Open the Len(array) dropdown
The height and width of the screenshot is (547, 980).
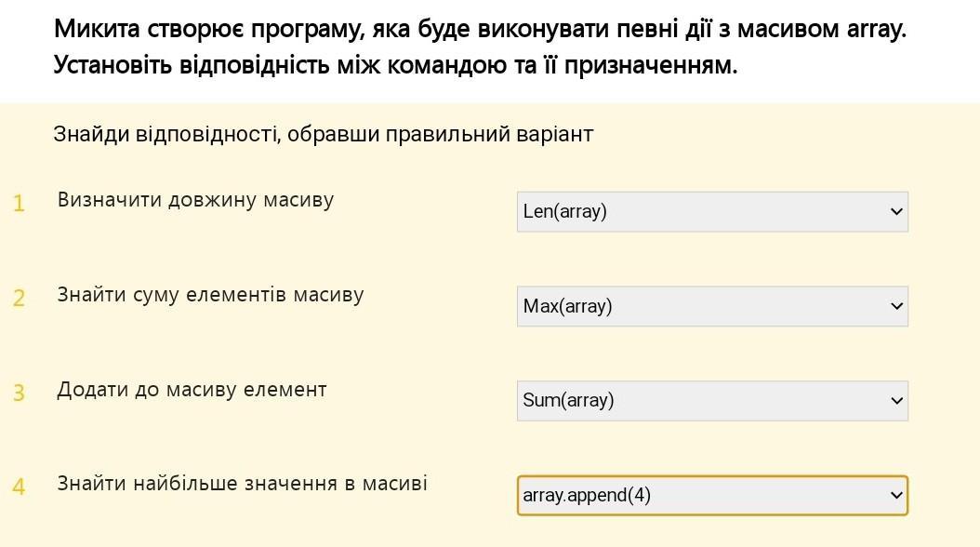[712, 212]
